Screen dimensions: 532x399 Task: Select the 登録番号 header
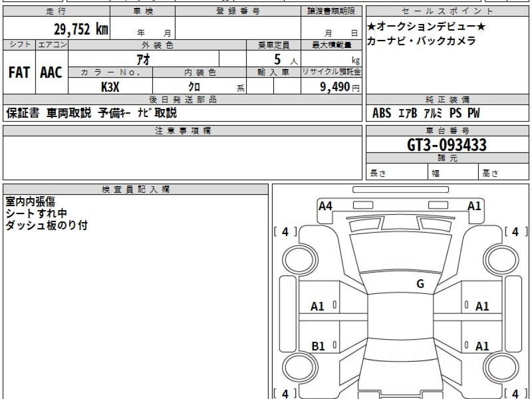click(x=238, y=12)
